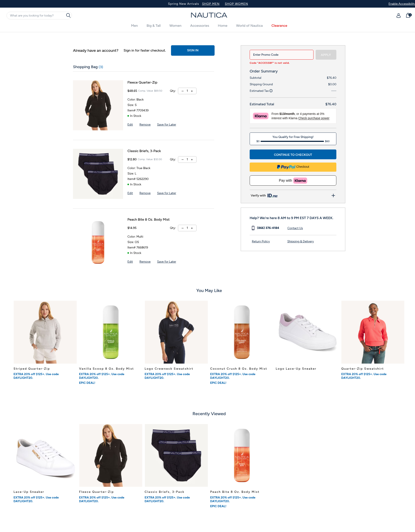
Task: Click the search magnifier icon
Action: (68, 16)
